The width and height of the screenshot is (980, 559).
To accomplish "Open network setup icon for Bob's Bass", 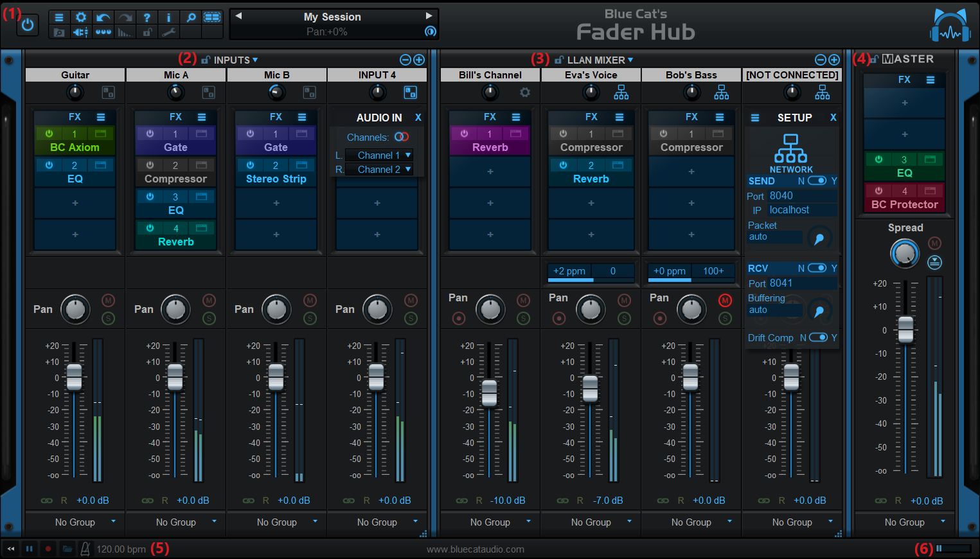I will pyautogui.click(x=722, y=93).
